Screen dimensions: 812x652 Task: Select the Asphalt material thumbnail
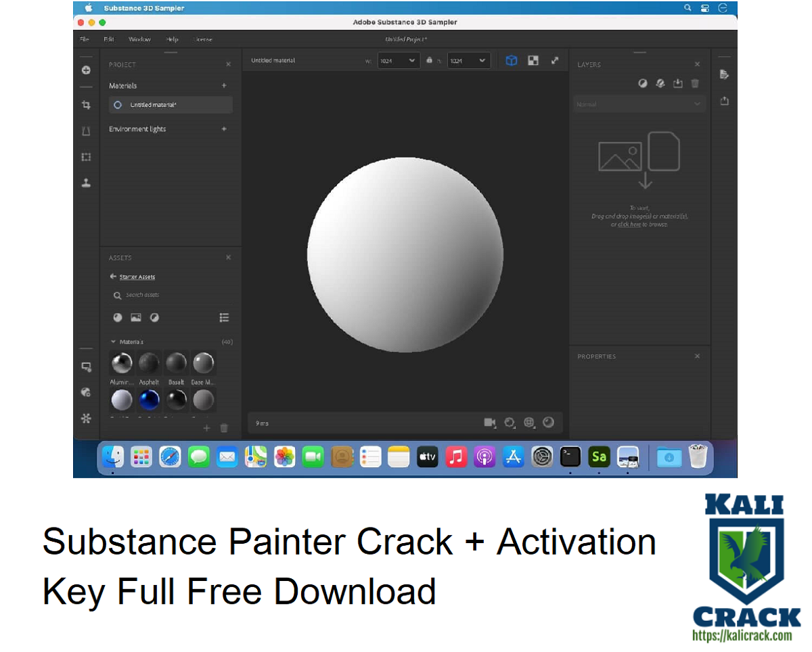tap(149, 364)
